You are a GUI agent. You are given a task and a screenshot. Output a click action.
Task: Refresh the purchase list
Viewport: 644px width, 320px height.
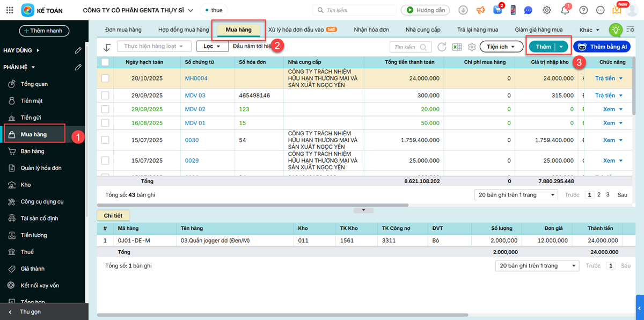pyautogui.click(x=442, y=47)
